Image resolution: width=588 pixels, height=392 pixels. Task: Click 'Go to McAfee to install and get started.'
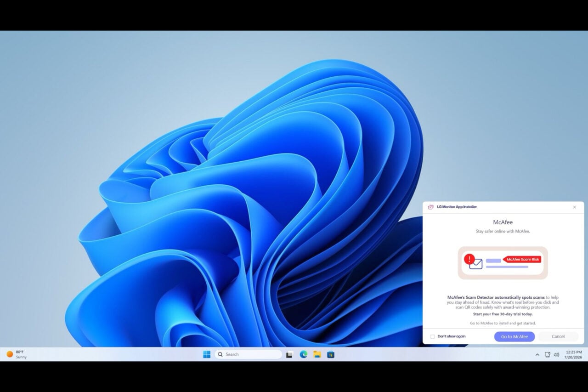click(503, 324)
